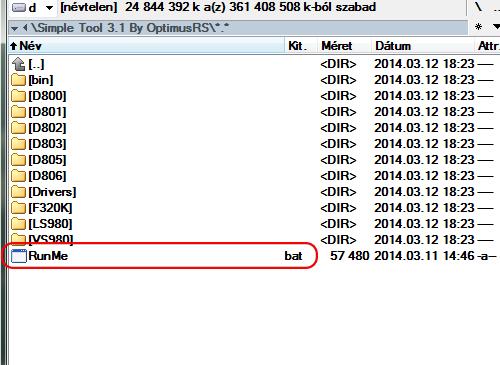
Task: Click the D800 folder icon
Action: coord(18,96)
